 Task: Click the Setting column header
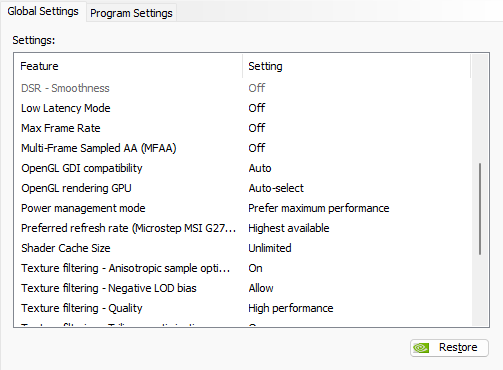coord(357,66)
